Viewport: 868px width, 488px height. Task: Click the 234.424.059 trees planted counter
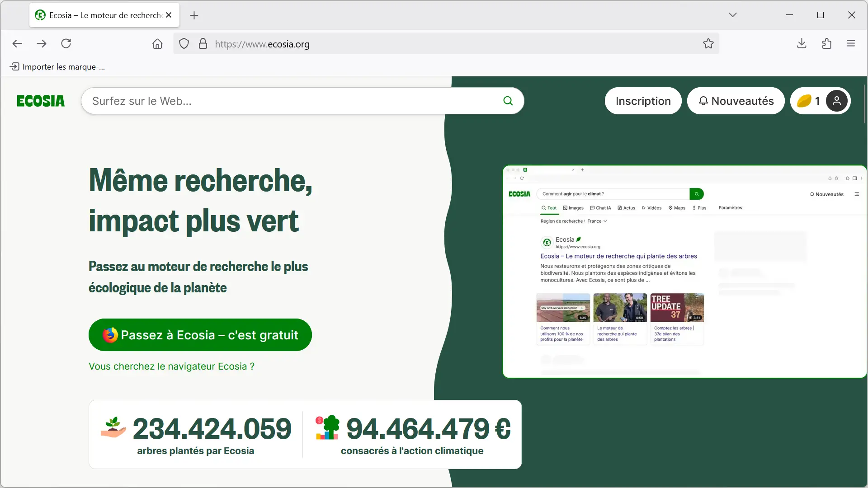tap(212, 428)
